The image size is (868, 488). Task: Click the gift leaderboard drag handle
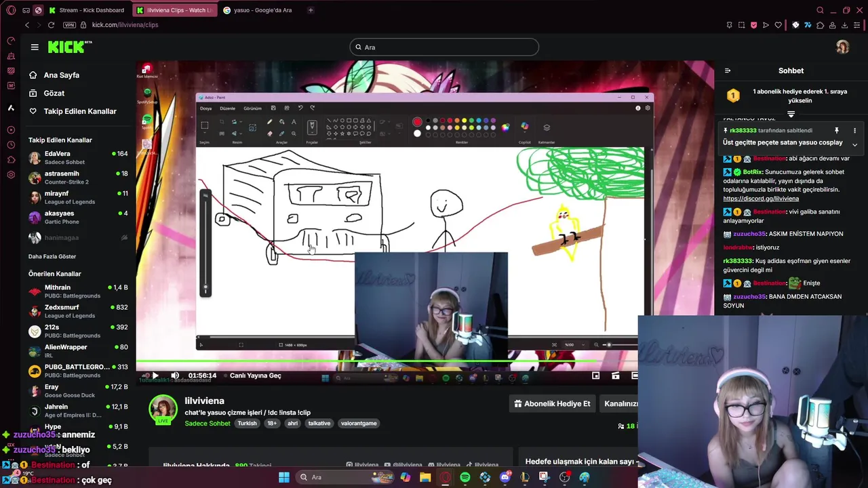click(791, 115)
